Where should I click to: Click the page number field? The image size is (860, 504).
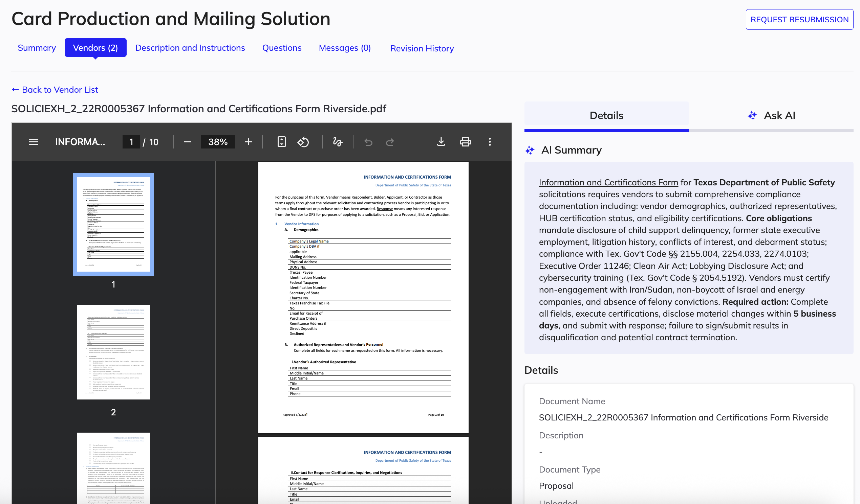coord(131,142)
